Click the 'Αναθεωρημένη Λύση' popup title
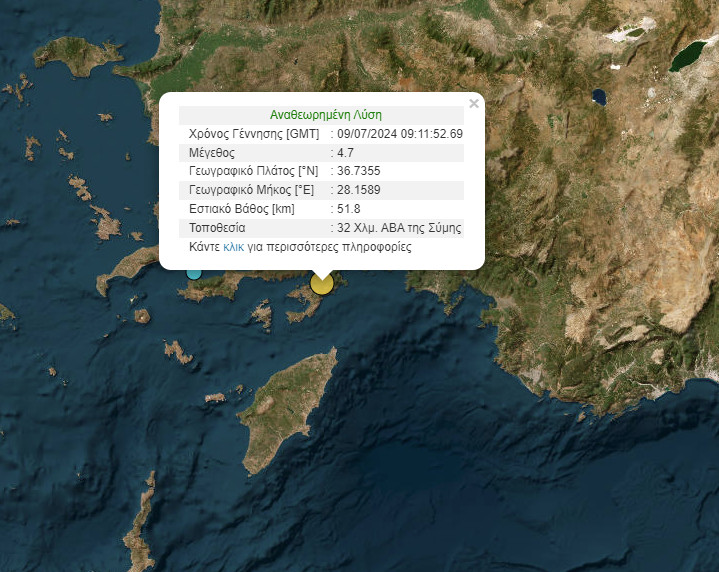 point(325,115)
